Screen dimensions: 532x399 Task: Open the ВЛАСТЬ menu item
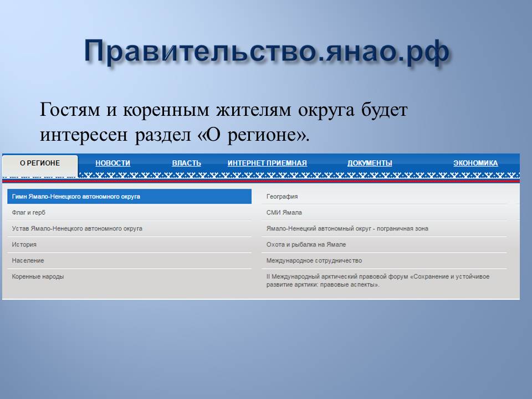tap(186, 163)
